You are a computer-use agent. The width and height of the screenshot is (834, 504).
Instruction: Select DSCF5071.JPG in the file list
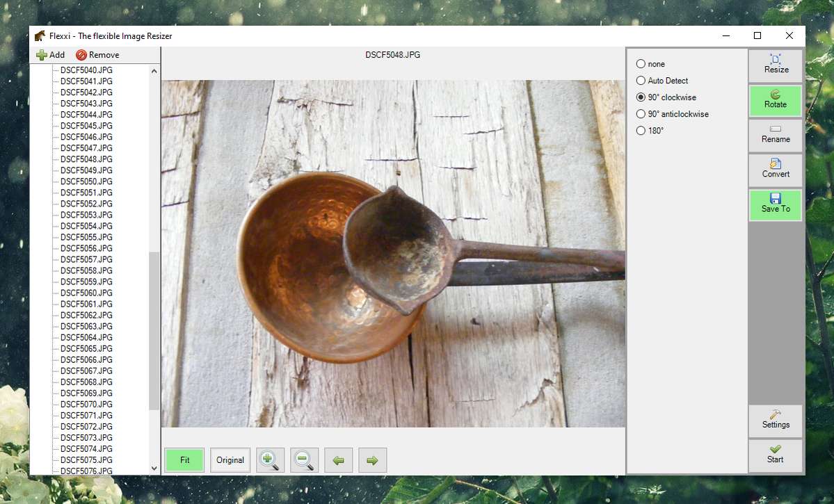click(x=86, y=416)
